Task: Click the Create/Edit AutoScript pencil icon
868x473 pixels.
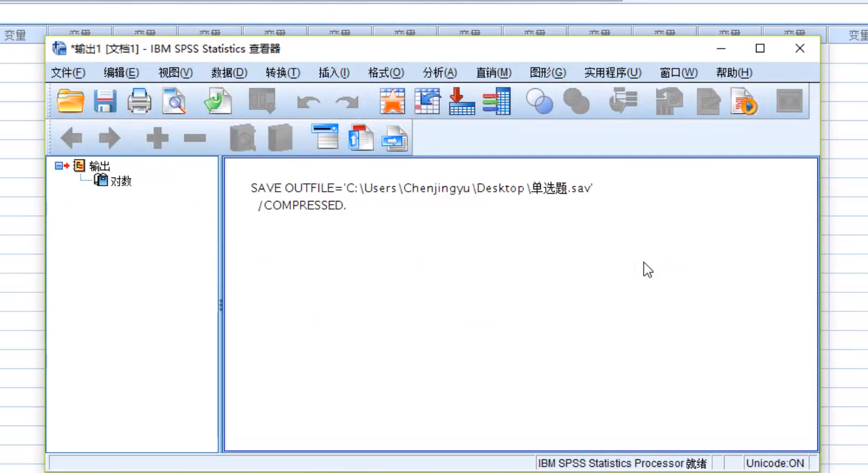Action: [708, 101]
